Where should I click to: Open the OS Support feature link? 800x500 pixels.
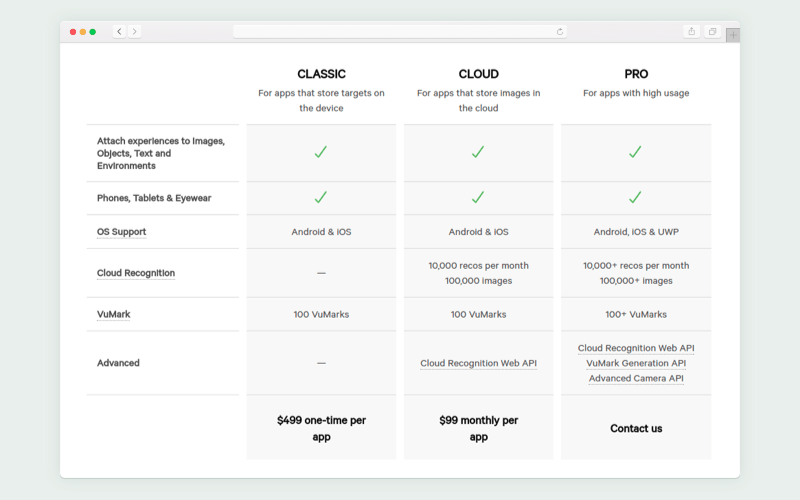121,232
